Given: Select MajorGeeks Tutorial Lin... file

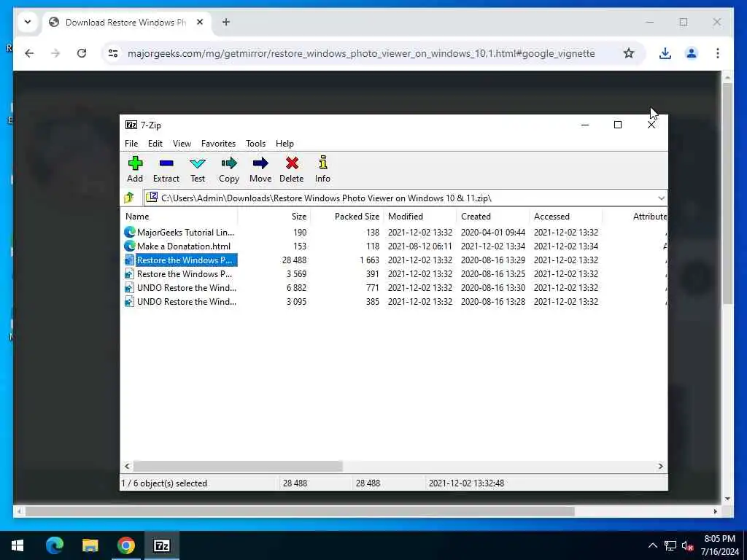Looking at the screenshot, I should 185,233.
